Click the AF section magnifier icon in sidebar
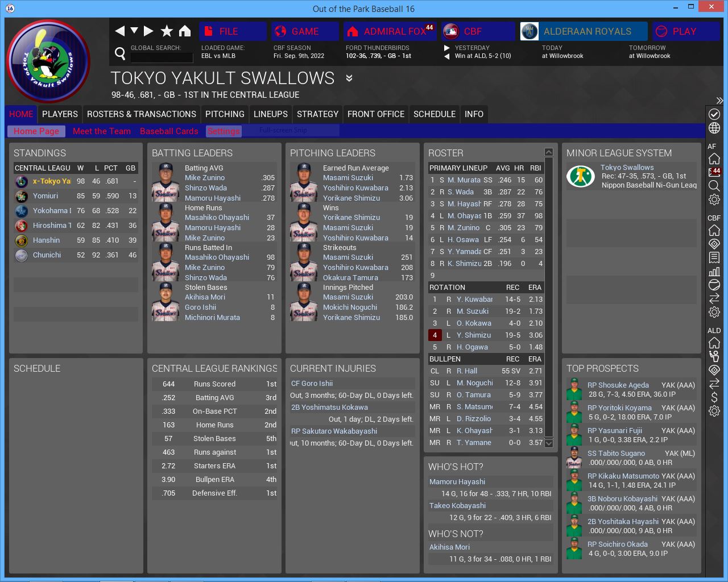 714,186
